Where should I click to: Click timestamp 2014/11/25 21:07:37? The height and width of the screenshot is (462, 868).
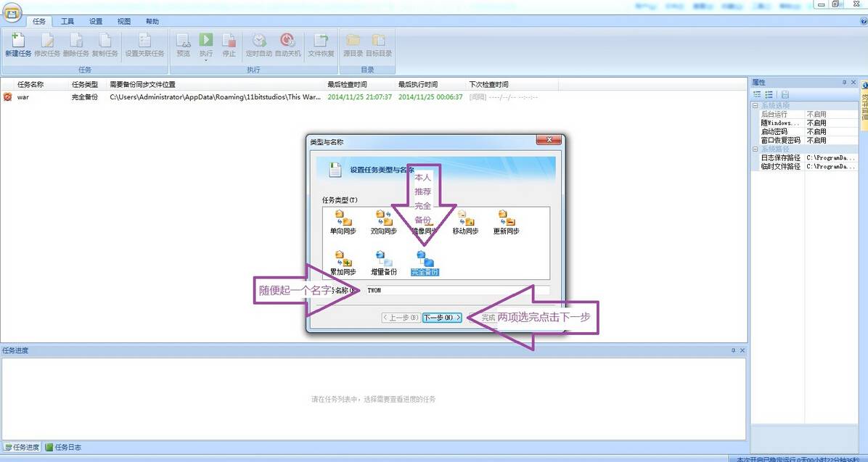360,97
